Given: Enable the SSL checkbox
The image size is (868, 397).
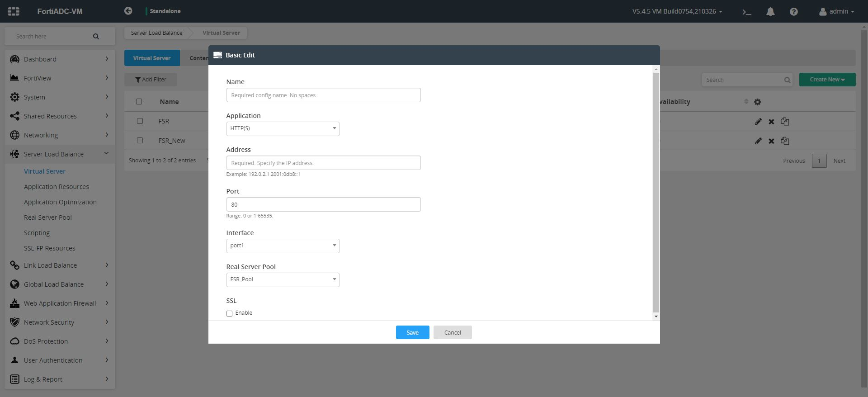Looking at the screenshot, I should [x=229, y=313].
